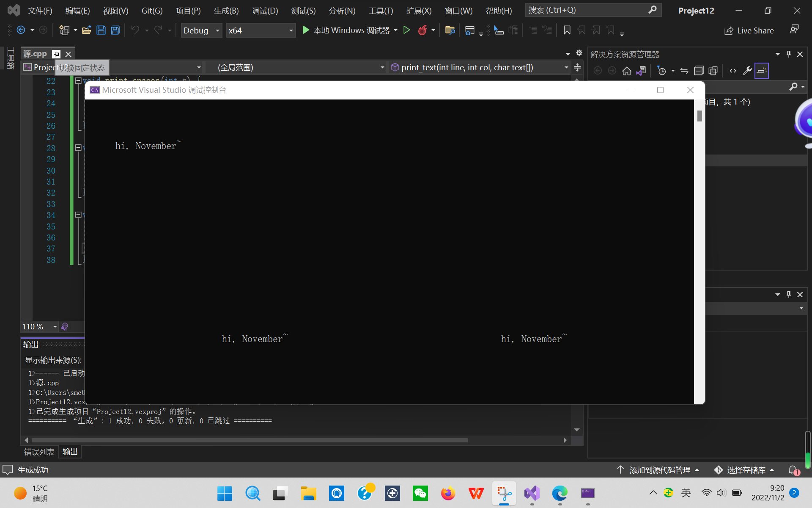Open the Properties wrench icon in Solution Explorer
Image resolution: width=812 pixels, height=508 pixels.
coord(747,71)
